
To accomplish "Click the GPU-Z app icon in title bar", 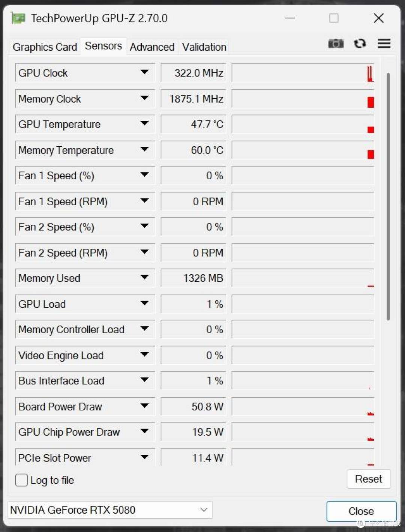I will (18, 18).
